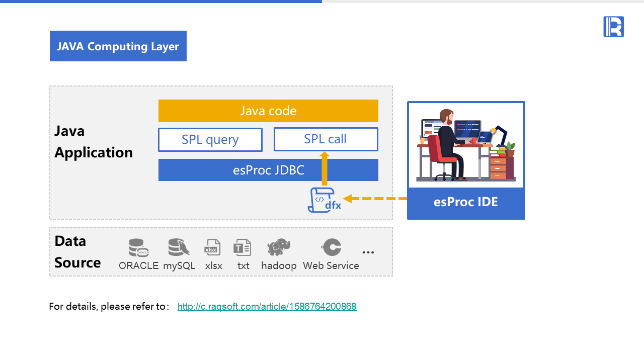Screen dimensions: 644x362
Task: Select the Web Service icon
Action: click(x=331, y=247)
